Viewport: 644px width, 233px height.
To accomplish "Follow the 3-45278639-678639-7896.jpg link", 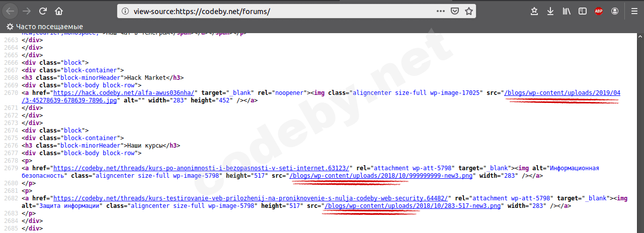I will (70, 100).
